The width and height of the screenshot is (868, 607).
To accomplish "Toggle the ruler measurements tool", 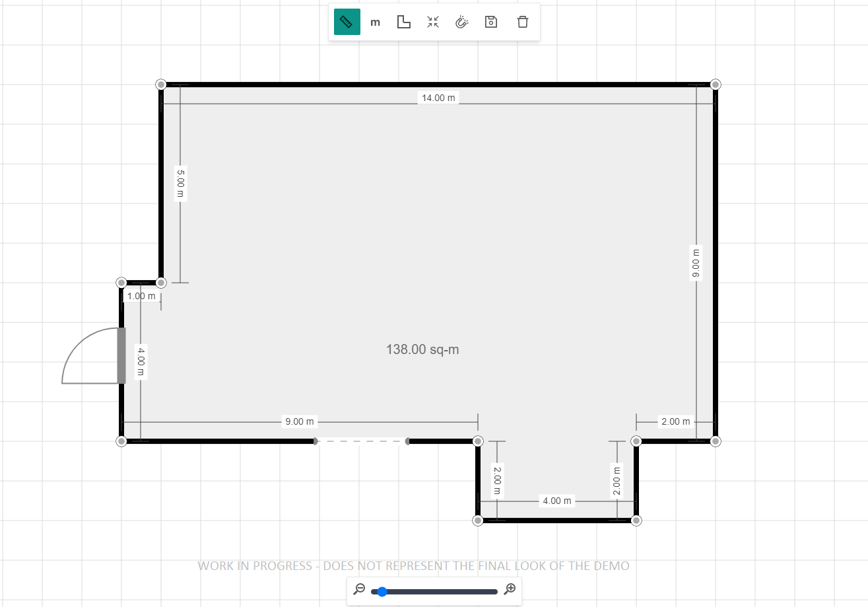I will click(347, 22).
